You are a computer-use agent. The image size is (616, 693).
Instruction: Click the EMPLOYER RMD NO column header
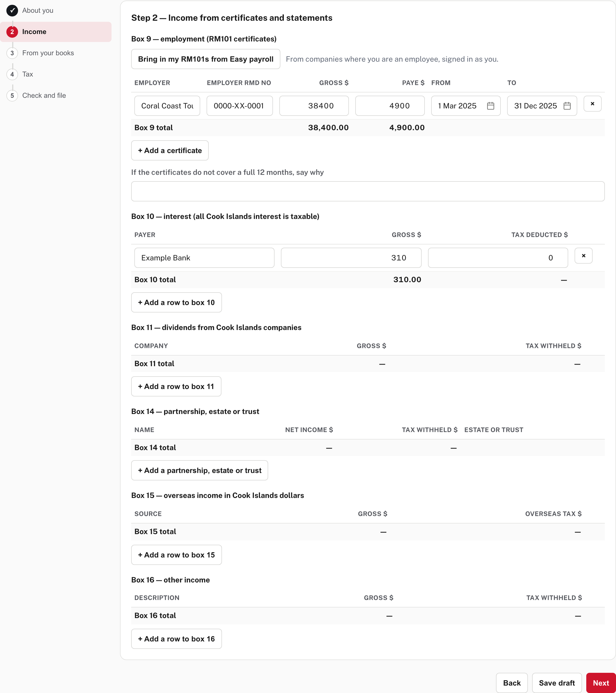pyautogui.click(x=239, y=83)
